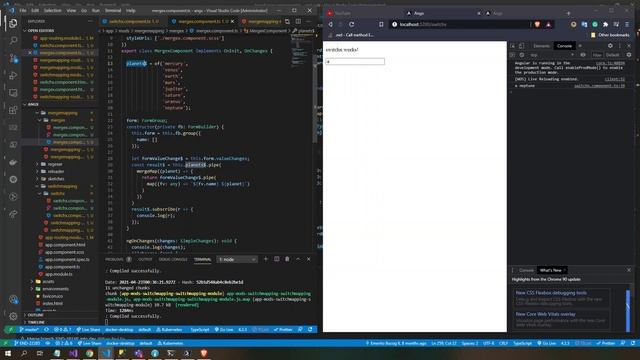Click the console Filter input in DevTools

(597, 55)
